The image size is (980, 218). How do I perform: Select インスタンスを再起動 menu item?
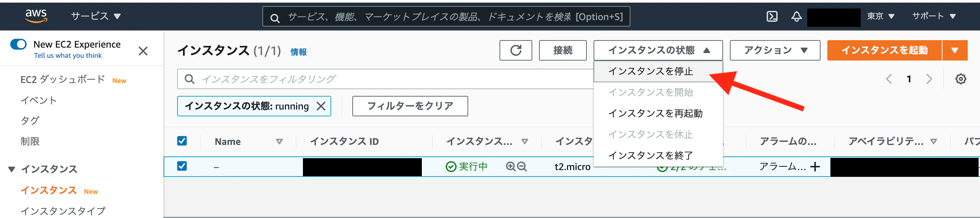(658, 113)
